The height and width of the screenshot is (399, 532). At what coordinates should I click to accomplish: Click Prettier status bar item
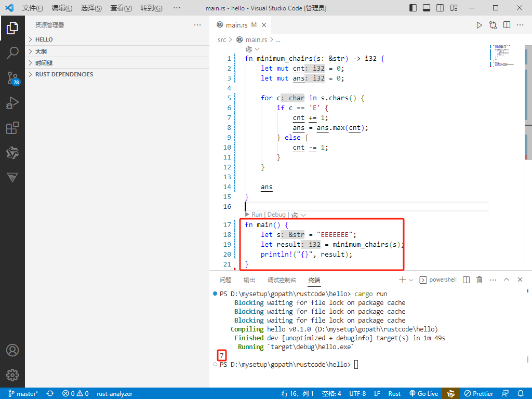coord(478,394)
